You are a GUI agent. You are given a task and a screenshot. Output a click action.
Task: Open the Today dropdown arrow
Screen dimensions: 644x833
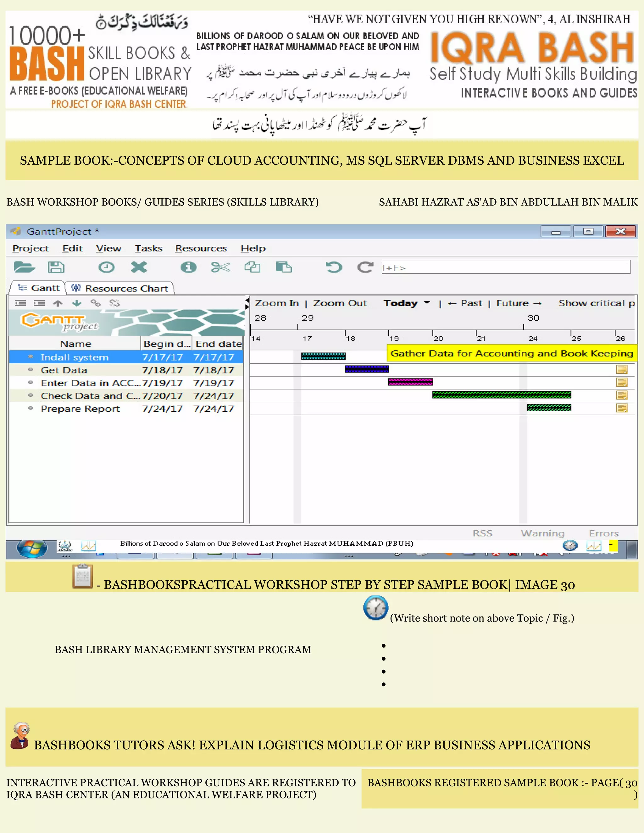tap(427, 303)
